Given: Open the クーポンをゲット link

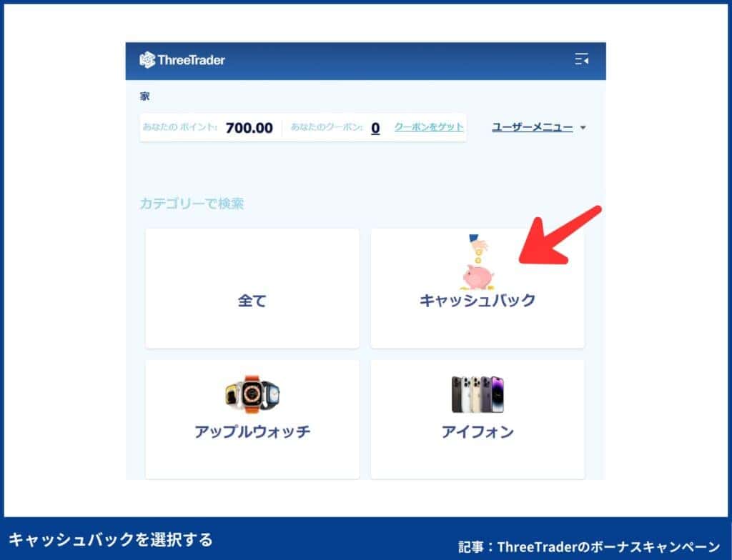Looking at the screenshot, I should (429, 127).
